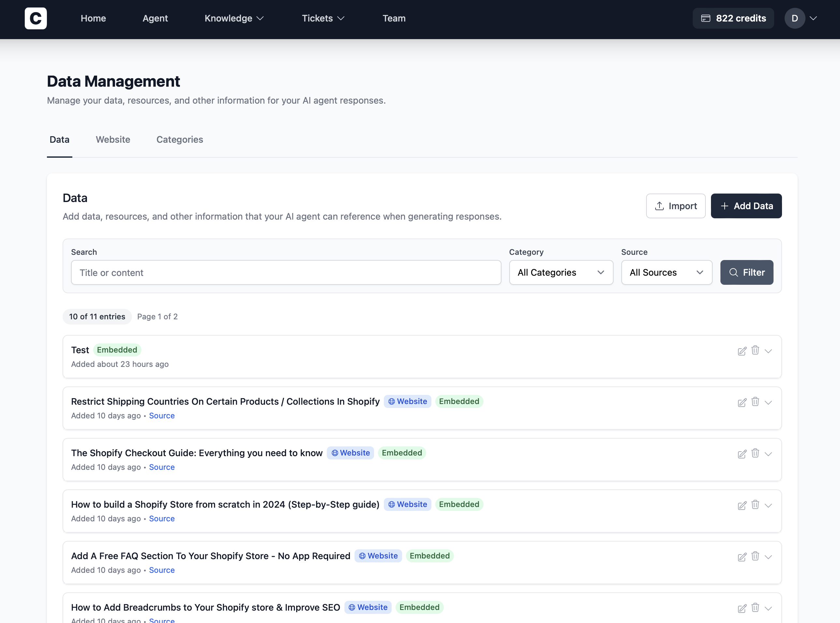Delete the Add A Free FAQ Section entry

tap(755, 556)
